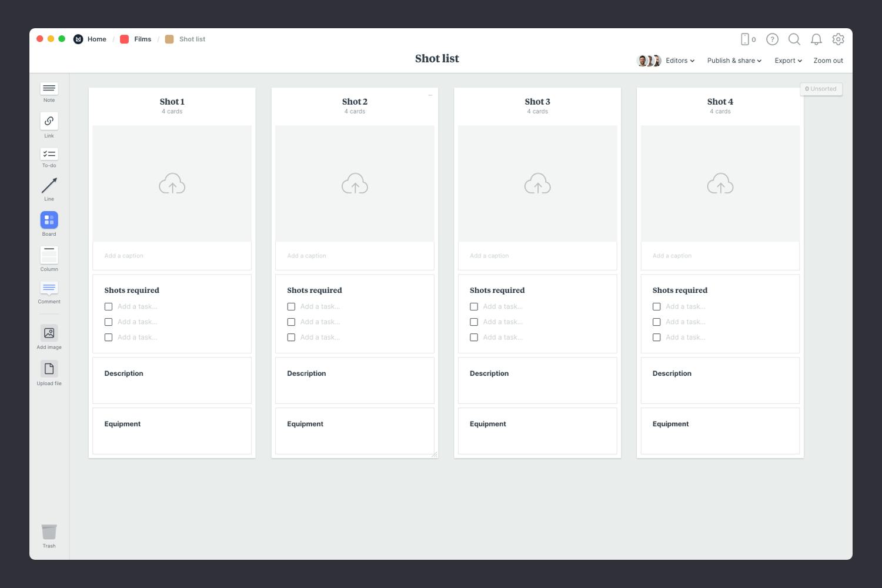The image size is (882, 588).
Task: Open Publish & share dropdown
Action: 734,61
